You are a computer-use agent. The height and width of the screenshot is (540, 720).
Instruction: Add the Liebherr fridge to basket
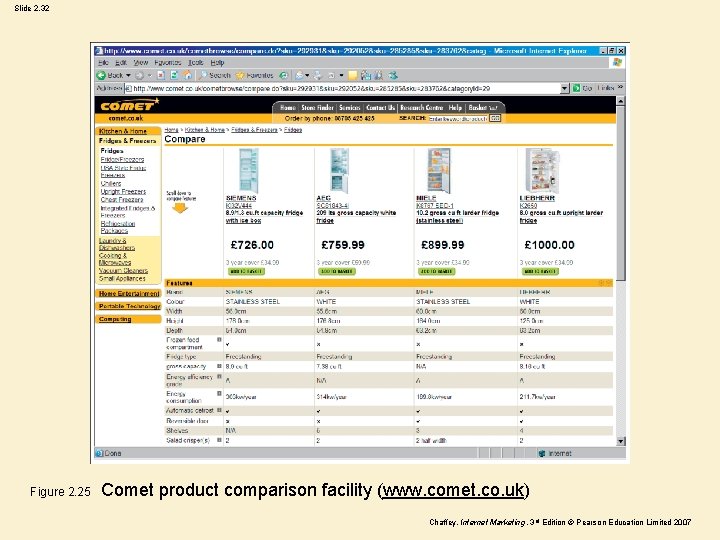pyautogui.click(x=540, y=271)
